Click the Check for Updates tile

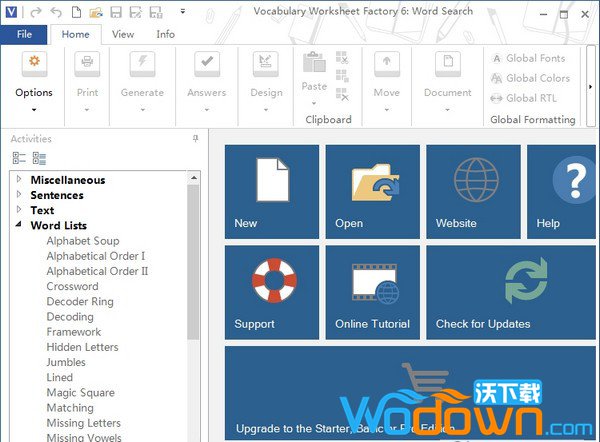click(511, 292)
